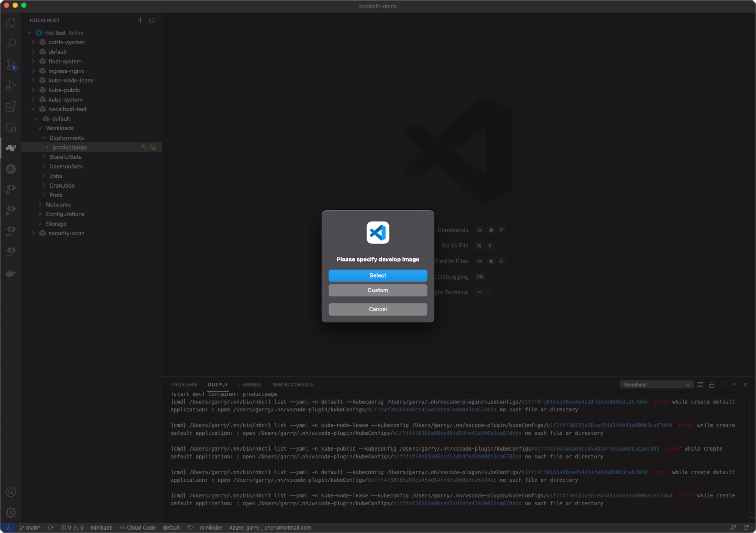This screenshot has height=533, width=756.
Task: Click first minikube entry in status bar
Action: [x=101, y=528]
